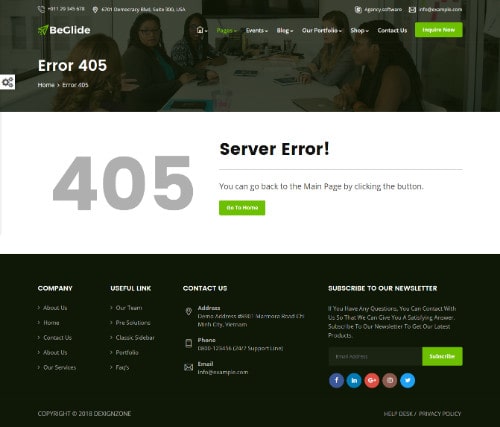Click the Facebook social icon
The image size is (500, 427).
click(x=336, y=380)
